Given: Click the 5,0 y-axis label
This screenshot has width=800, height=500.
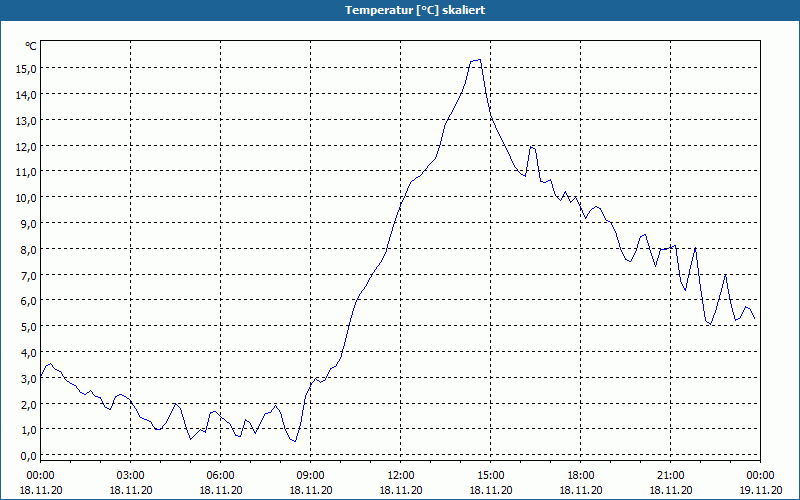Looking at the screenshot, I should pyautogui.click(x=28, y=327).
